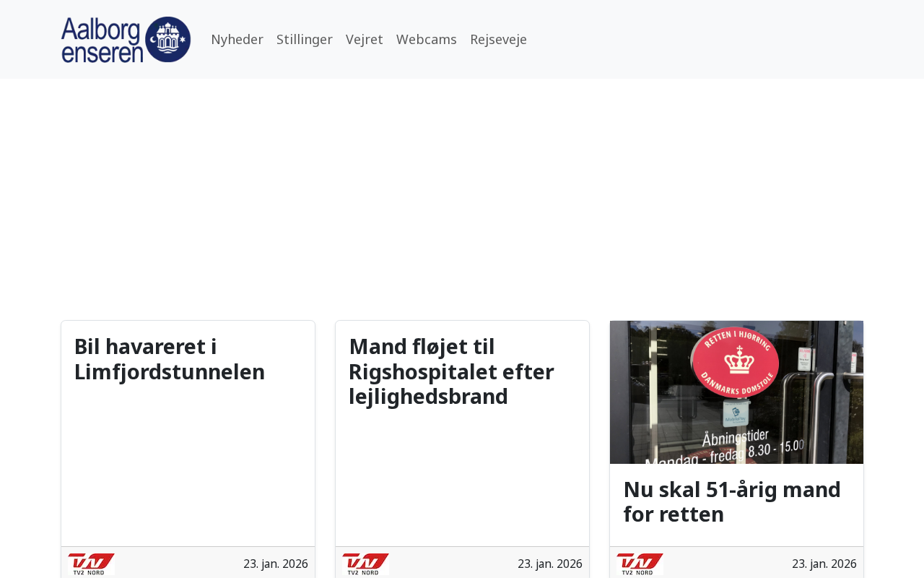
Task: Click TV2 Nord logo under court article
Action: [640, 564]
